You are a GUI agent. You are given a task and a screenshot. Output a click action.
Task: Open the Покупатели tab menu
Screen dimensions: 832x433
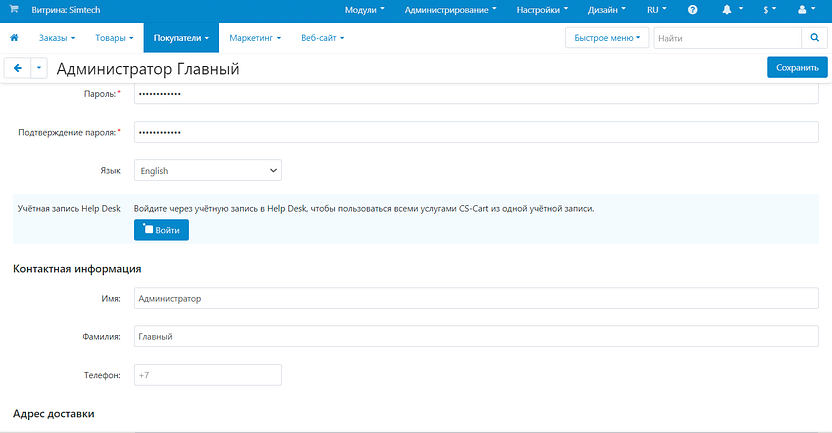(181, 38)
